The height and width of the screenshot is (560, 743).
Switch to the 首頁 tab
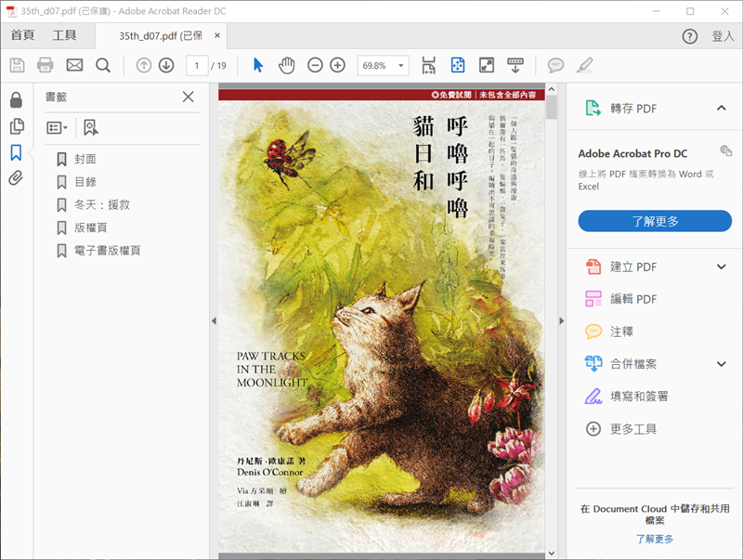22,36
